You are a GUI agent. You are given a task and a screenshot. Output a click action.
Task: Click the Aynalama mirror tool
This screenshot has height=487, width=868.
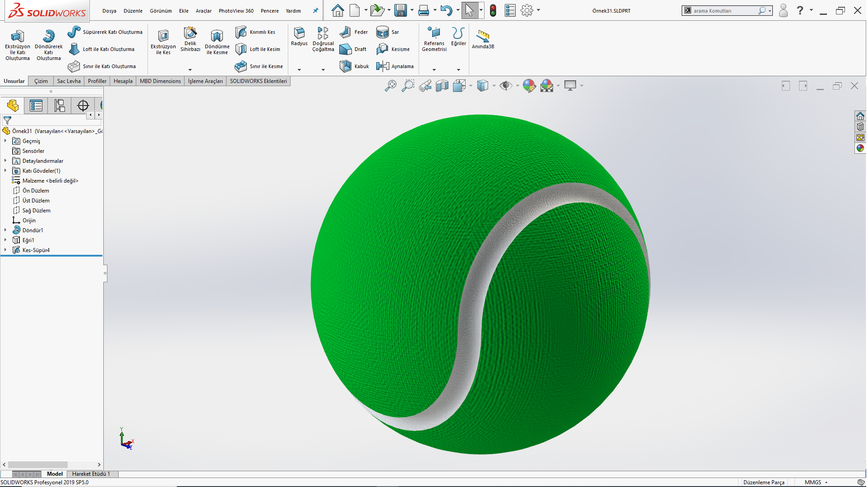click(395, 66)
